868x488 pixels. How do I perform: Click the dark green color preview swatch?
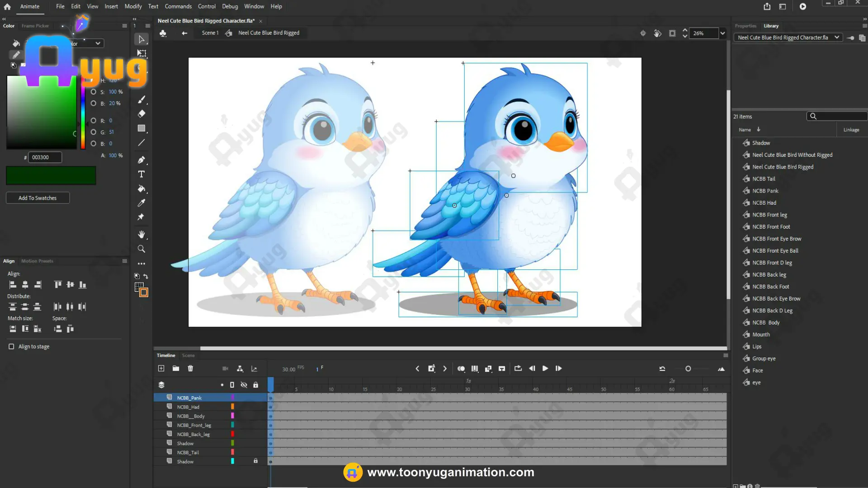pos(51,175)
